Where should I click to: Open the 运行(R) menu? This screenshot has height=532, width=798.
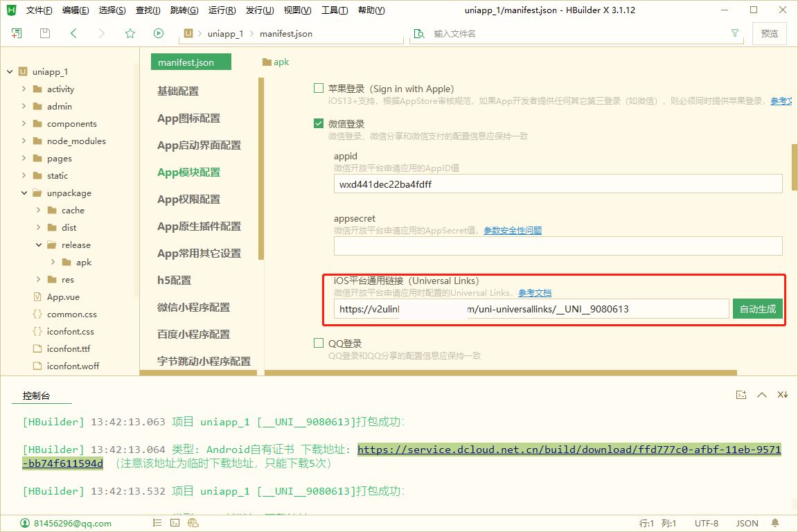click(221, 10)
